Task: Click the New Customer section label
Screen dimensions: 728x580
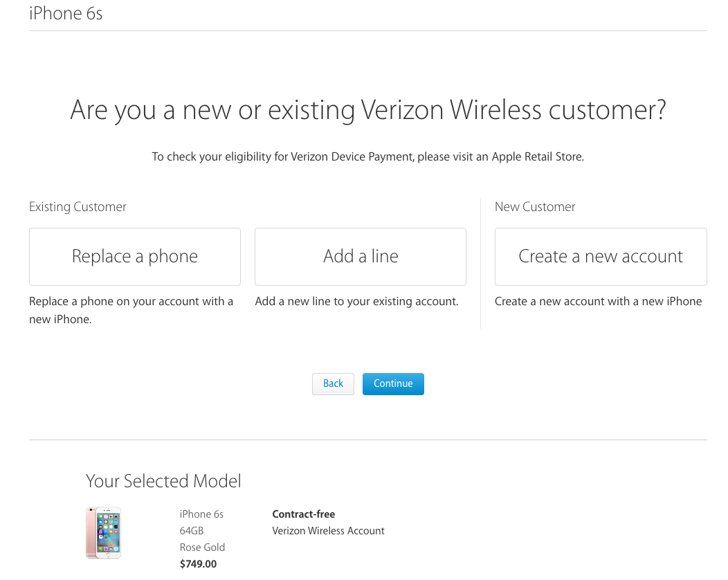Action: click(535, 207)
